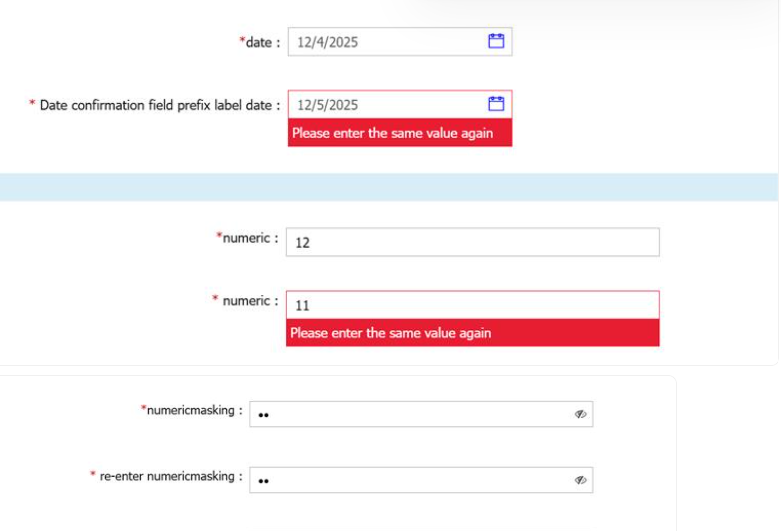Click the light blue section divider bar
This screenshot has width=781, height=531.
pyautogui.click(x=390, y=187)
